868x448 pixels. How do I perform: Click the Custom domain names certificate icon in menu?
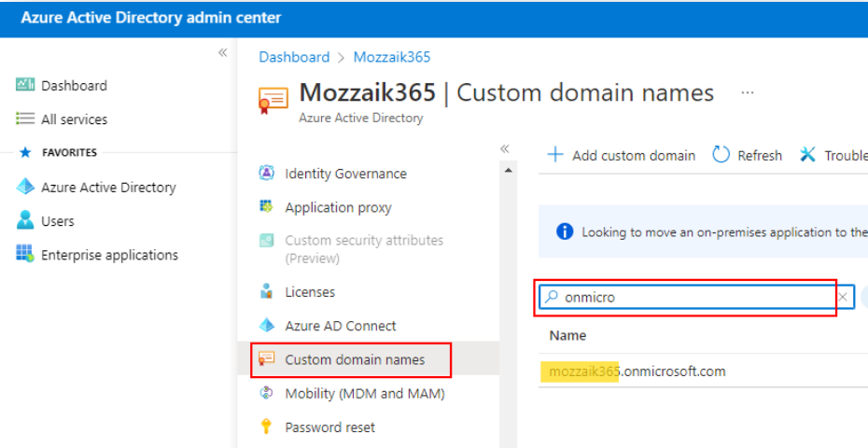[x=267, y=358]
